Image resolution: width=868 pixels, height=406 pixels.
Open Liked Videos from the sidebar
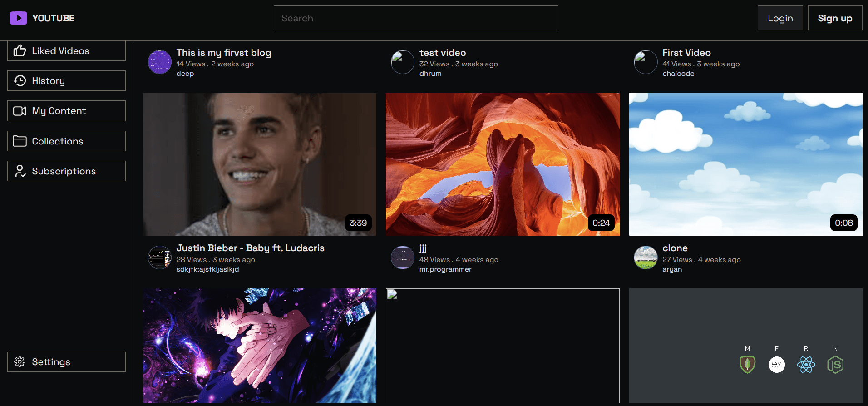click(66, 50)
